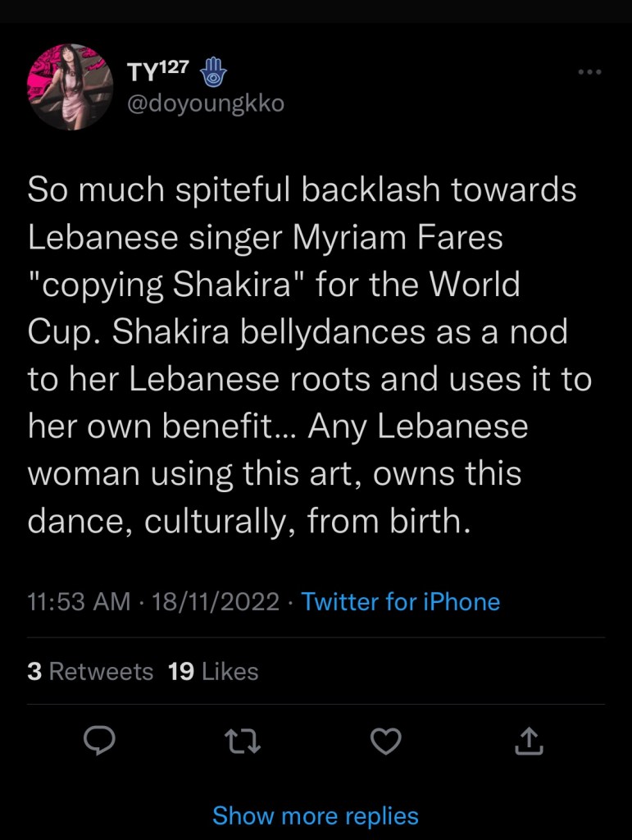Click the 11:53 AM timestamp

[x=79, y=602]
